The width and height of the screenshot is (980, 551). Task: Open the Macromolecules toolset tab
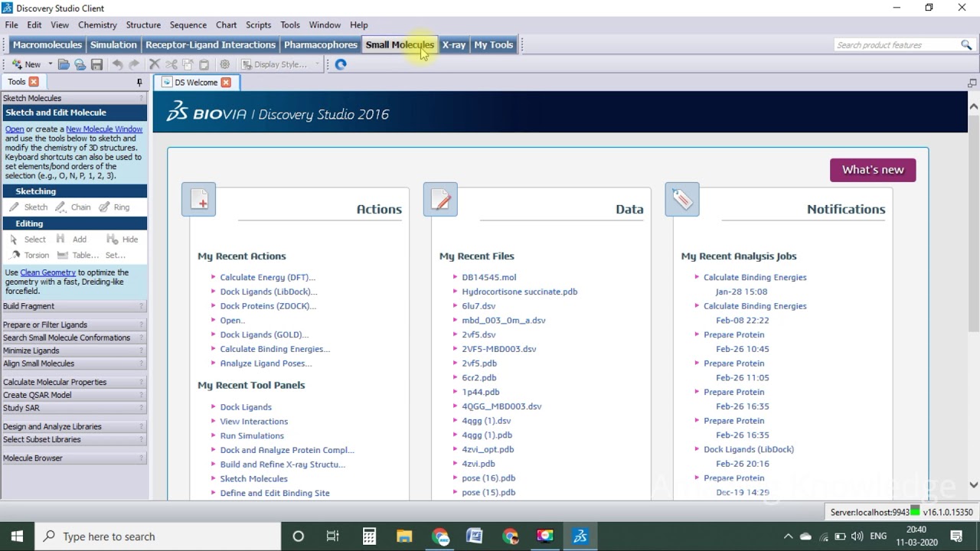(x=47, y=44)
